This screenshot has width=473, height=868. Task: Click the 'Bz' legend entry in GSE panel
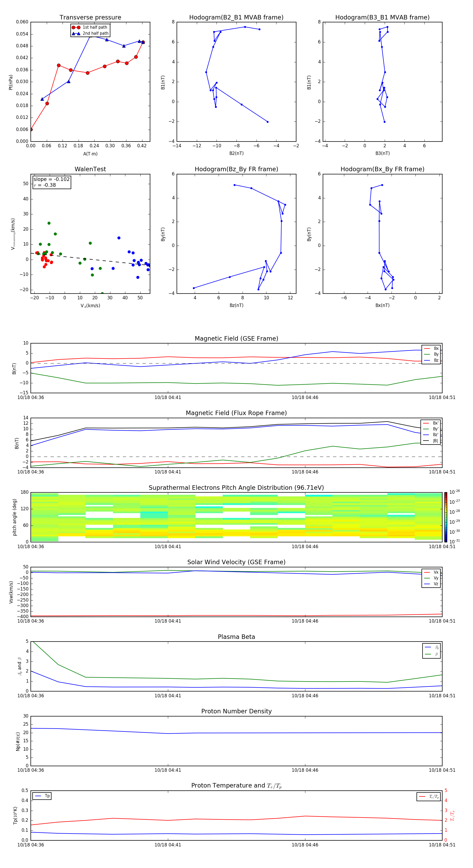(431, 361)
